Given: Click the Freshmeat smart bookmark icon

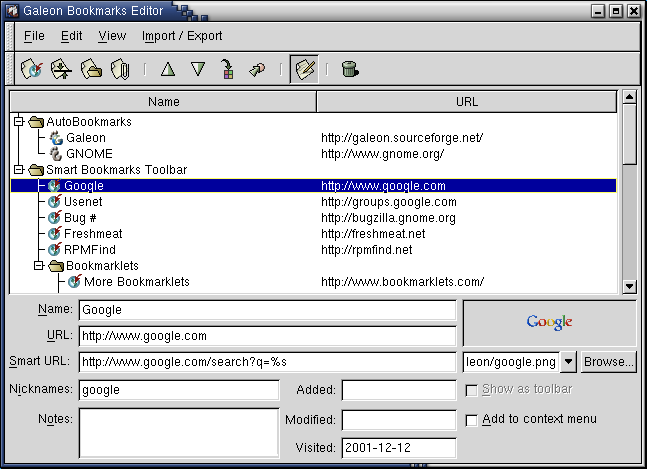Looking at the screenshot, I should (54, 233).
